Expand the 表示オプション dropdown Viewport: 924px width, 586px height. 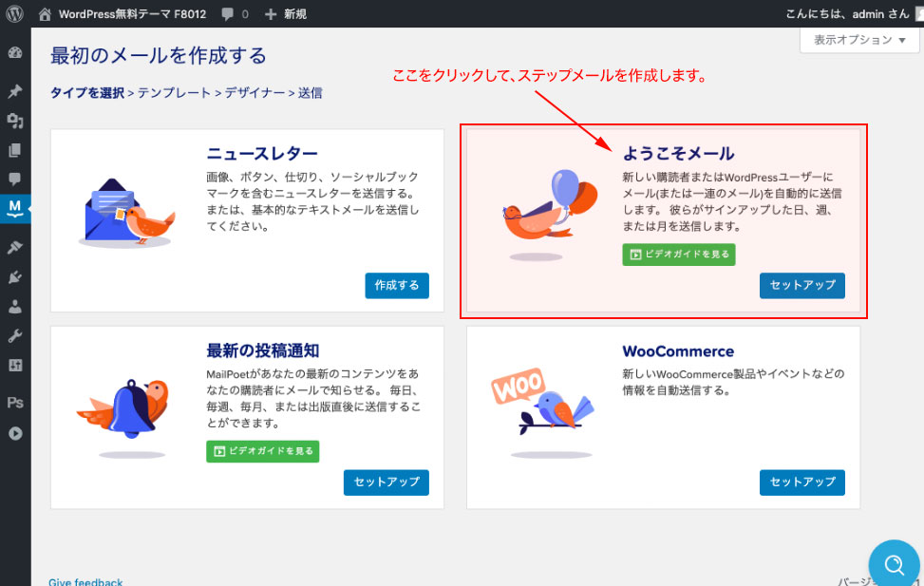[859, 40]
